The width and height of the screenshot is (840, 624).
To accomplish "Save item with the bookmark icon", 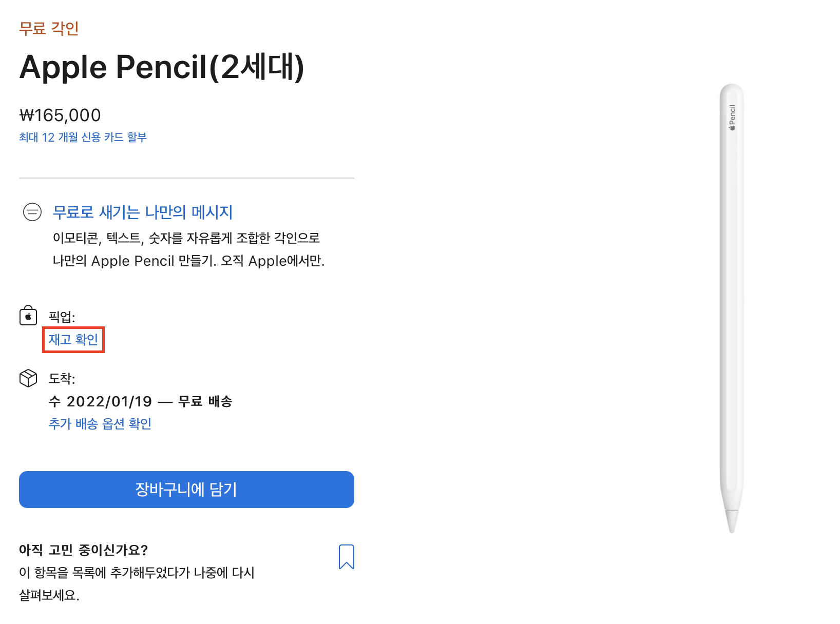I will coord(347,557).
